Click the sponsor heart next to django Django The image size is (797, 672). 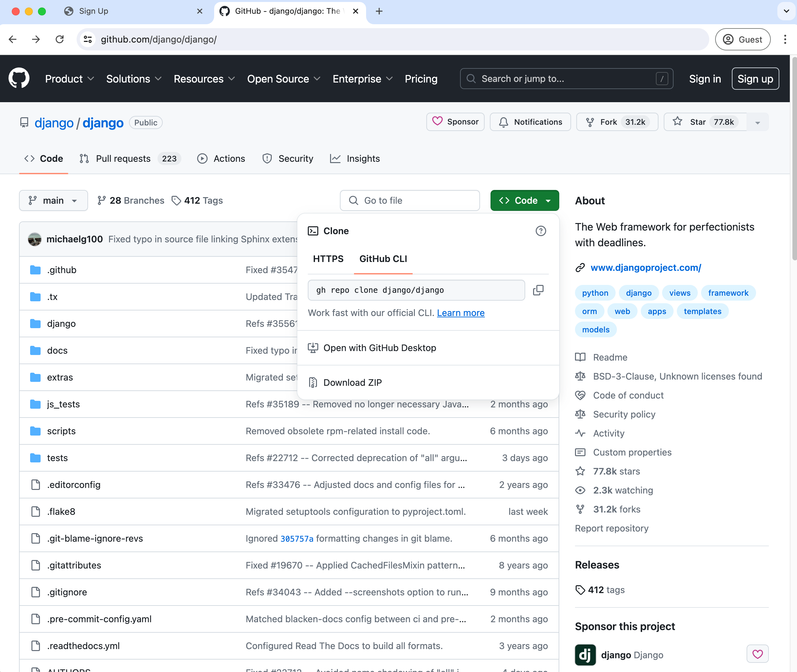coord(757,654)
